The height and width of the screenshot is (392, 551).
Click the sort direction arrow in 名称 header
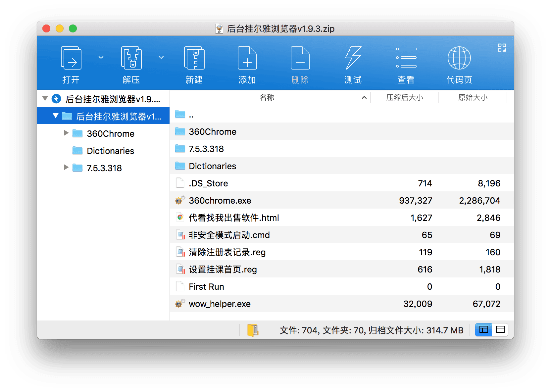point(364,97)
